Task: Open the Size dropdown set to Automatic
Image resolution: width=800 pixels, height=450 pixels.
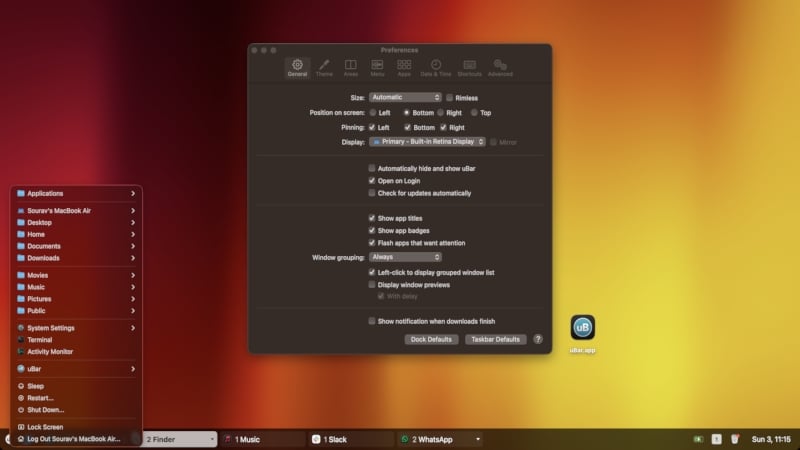Action: 405,97
